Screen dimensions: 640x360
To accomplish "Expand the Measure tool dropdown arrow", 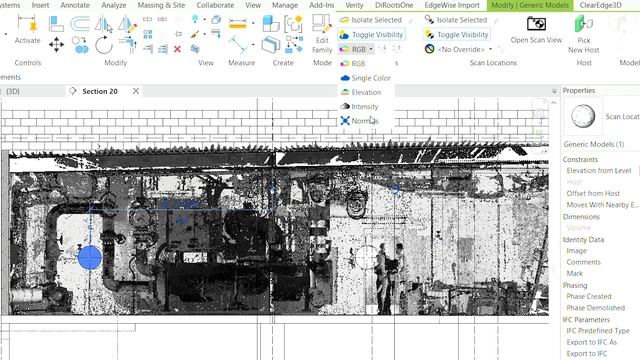I will 253,24.
